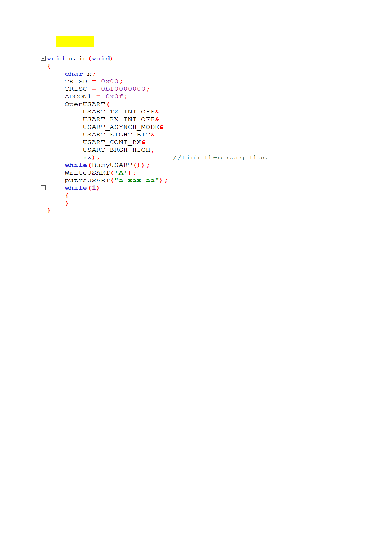The image size is (392, 554).
Task: Place cursor on USART_RX_INT_OFF
Action: [x=118, y=119]
